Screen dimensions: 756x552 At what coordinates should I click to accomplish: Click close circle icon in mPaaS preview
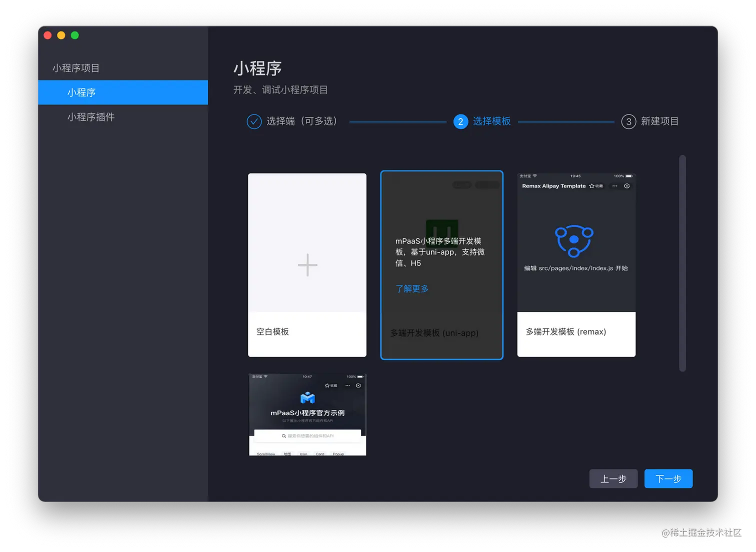tap(358, 385)
